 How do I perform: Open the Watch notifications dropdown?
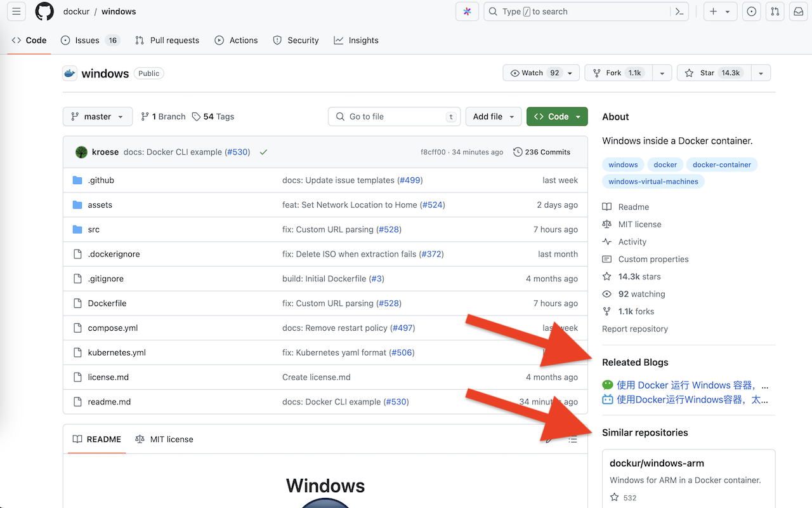541,73
